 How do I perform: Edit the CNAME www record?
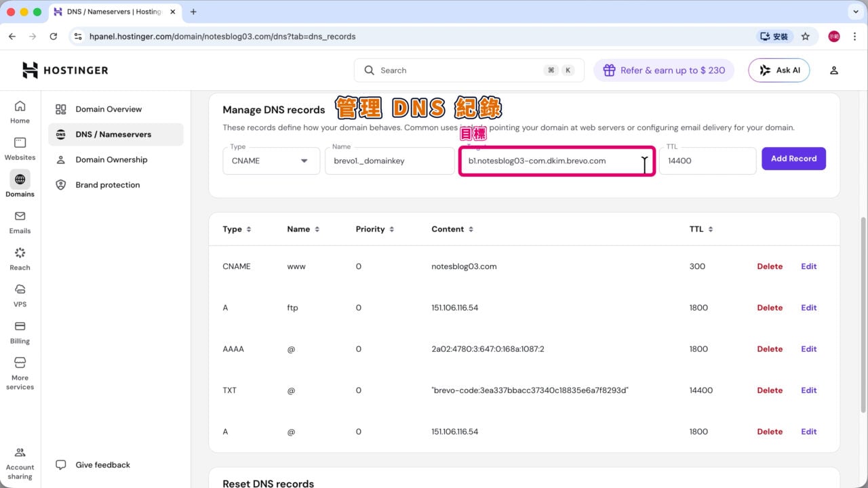click(x=809, y=266)
